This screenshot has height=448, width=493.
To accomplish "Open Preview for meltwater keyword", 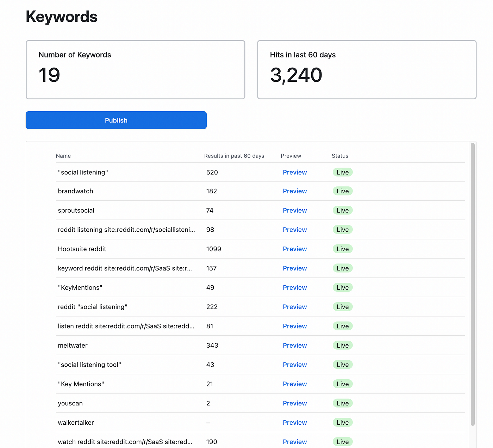I will click(295, 346).
